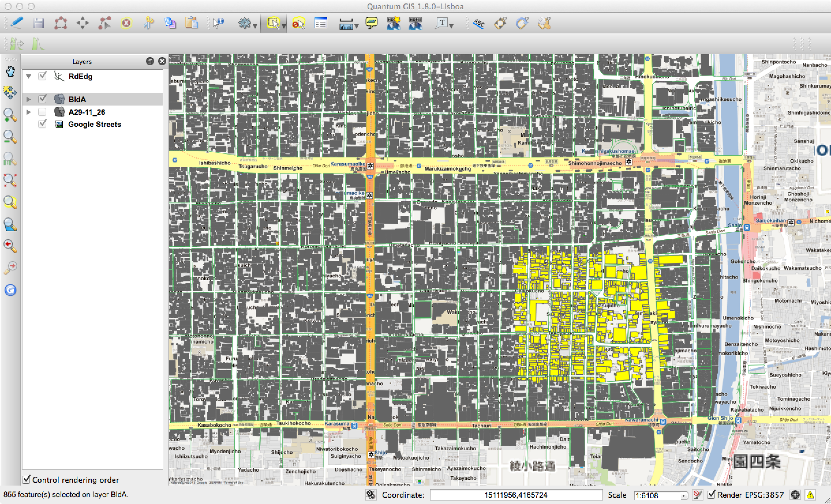Click the Paste Features clipboard icon
This screenshot has height=504, width=831.
[192, 23]
